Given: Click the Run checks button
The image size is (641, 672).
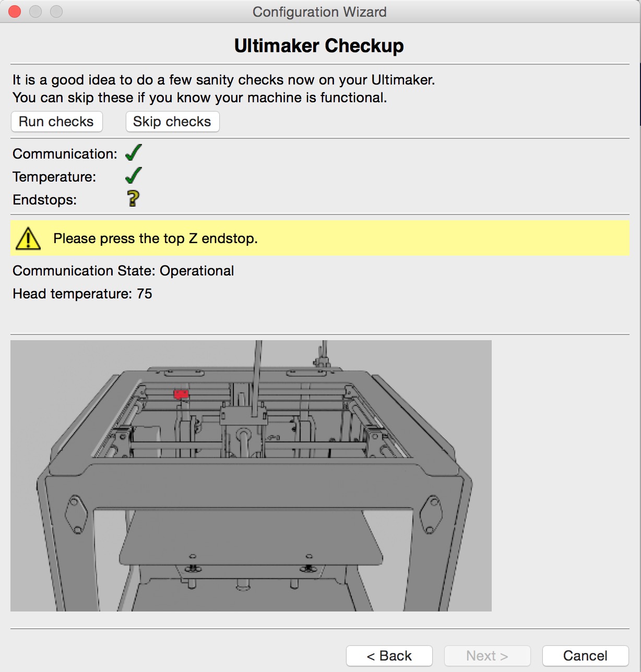Looking at the screenshot, I should [56, 122].
